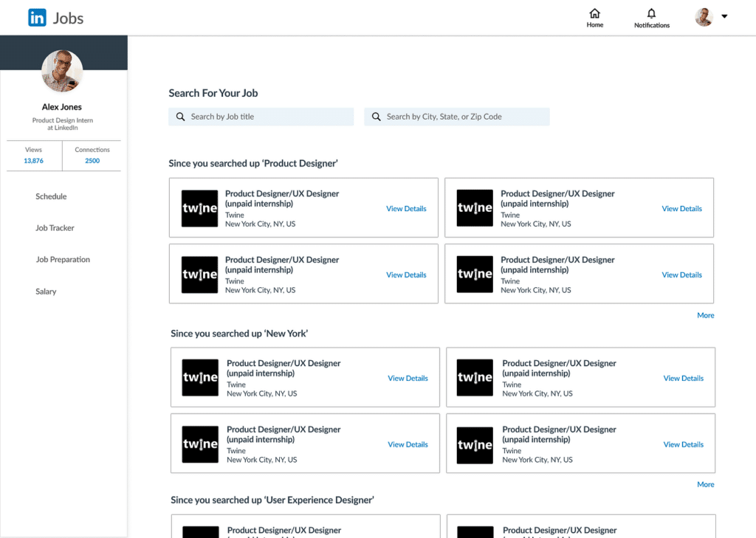Click the Home label in top bar
Image resolution: width=756 pixels, height=538 pixels.
[x=595, y=25]
